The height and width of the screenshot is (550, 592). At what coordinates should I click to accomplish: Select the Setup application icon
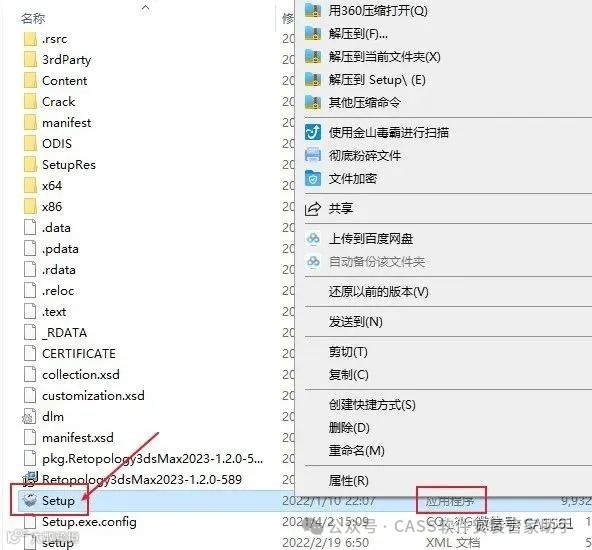[29, 501]
